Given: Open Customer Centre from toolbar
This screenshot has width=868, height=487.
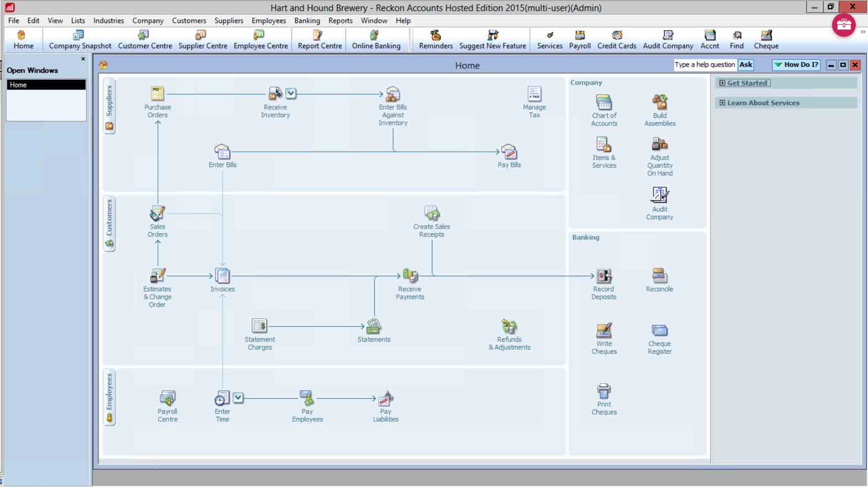Looking at the screenshot, I should tap(145, 40).
